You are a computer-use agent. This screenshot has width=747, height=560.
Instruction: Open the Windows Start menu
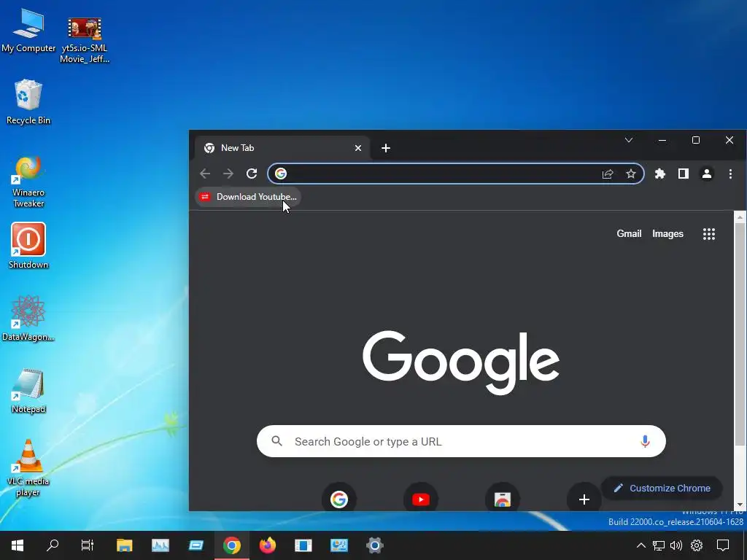pyautogui.click(x=18, y=545)
